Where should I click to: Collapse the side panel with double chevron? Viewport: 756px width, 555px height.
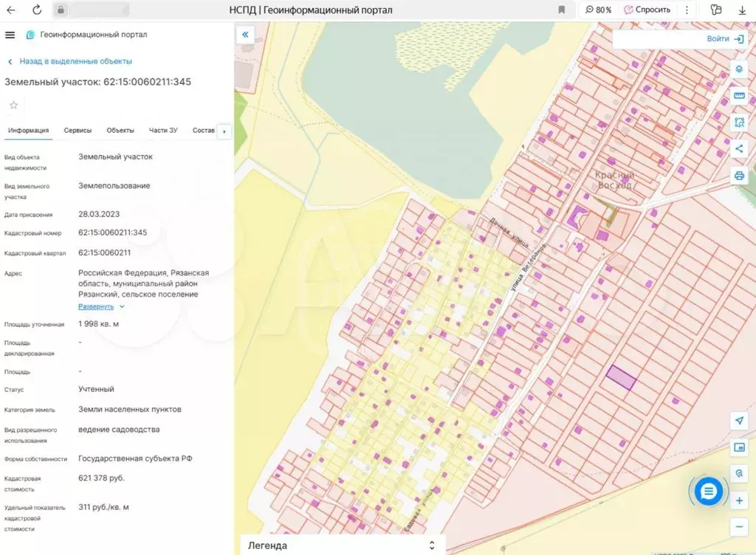click(x=245, y=35)
